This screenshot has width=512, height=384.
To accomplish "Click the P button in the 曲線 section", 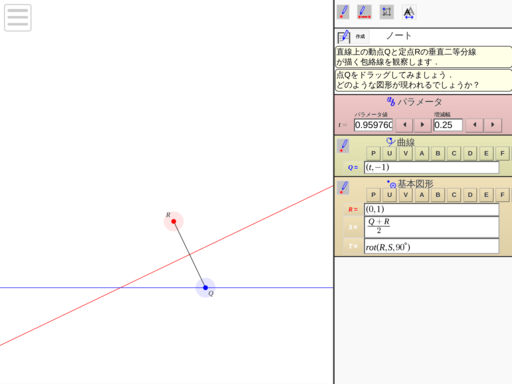I will [373, 153].
